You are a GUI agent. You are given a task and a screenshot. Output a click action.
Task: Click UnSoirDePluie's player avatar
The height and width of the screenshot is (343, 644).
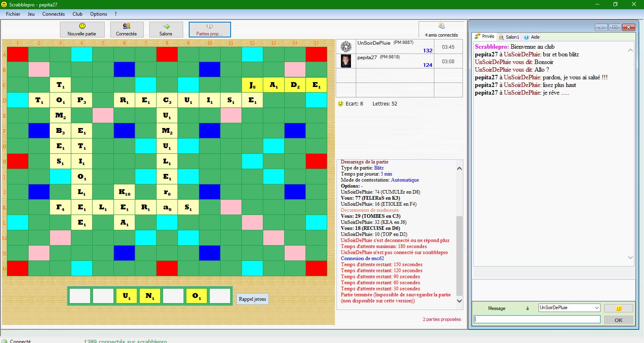[346, 47]
